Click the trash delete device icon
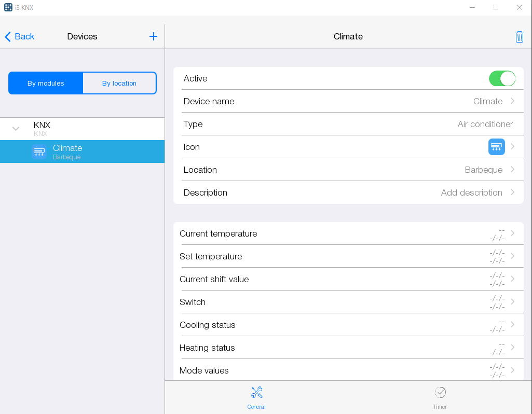Screen dimensions: 532x414 point(519,36)
